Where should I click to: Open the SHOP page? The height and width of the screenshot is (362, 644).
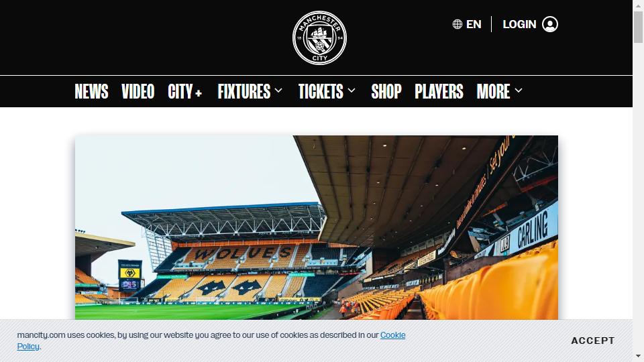click(386, 91)
